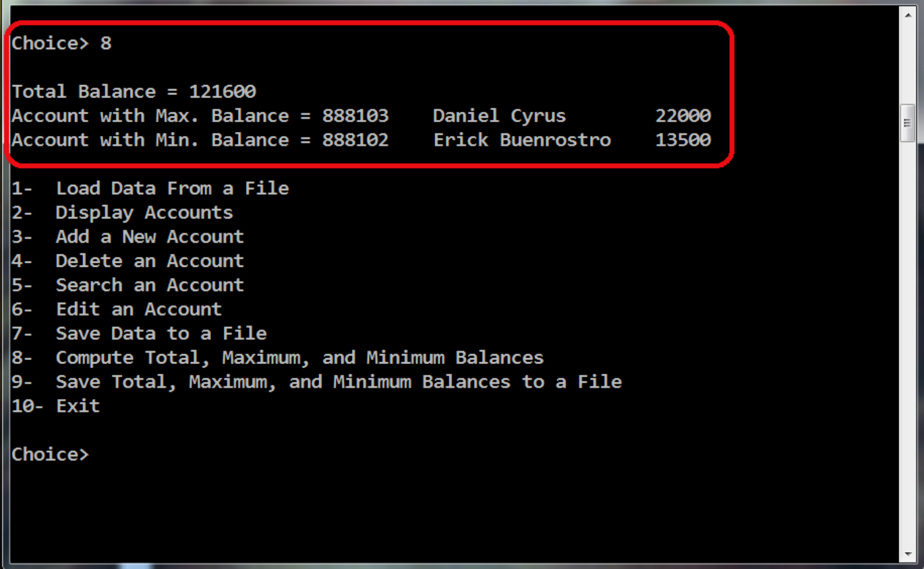924x569 pixels.
Task: Click the Choice input prompt line
Action: (51, 454)
